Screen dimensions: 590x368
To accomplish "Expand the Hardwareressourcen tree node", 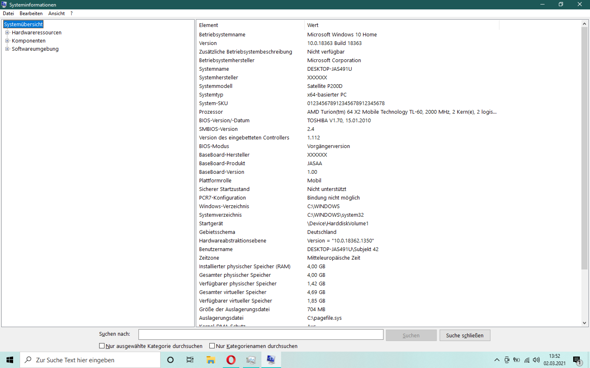I will (x=7, y=32).
